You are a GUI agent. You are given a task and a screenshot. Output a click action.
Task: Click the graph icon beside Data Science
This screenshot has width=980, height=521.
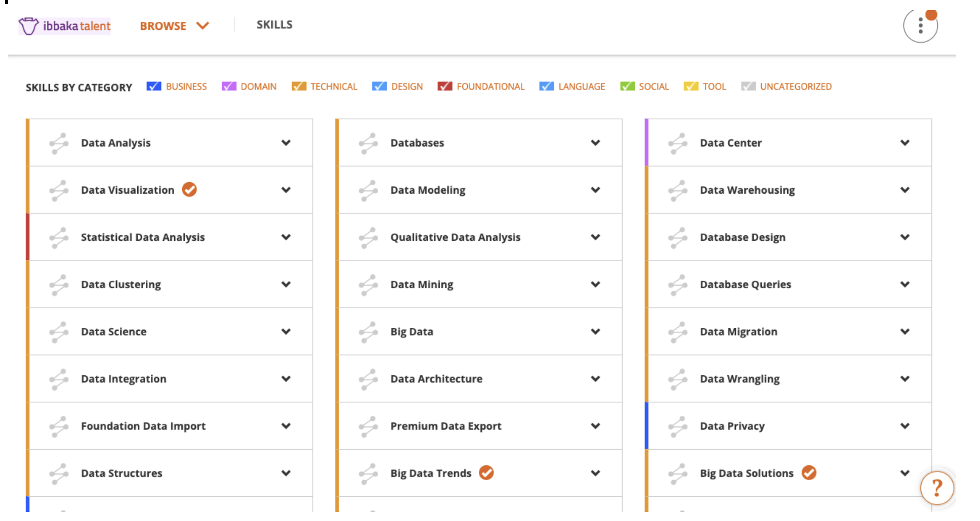[59, 332]
